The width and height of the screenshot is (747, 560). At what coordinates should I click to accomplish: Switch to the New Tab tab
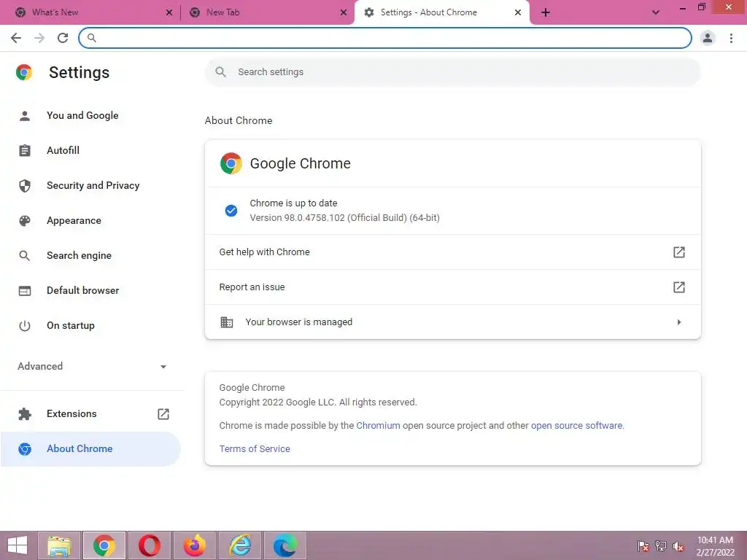(x=267, y=12)
